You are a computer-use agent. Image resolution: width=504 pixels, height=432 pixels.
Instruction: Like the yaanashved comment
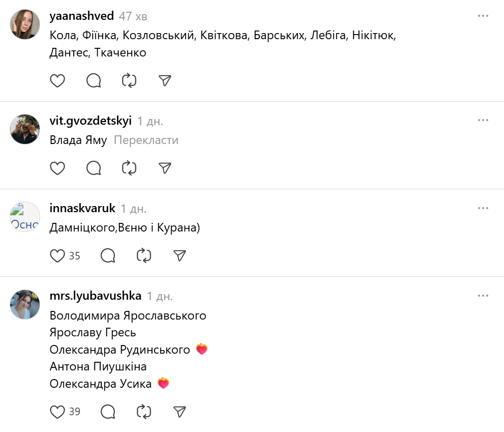tap(57, 80)
